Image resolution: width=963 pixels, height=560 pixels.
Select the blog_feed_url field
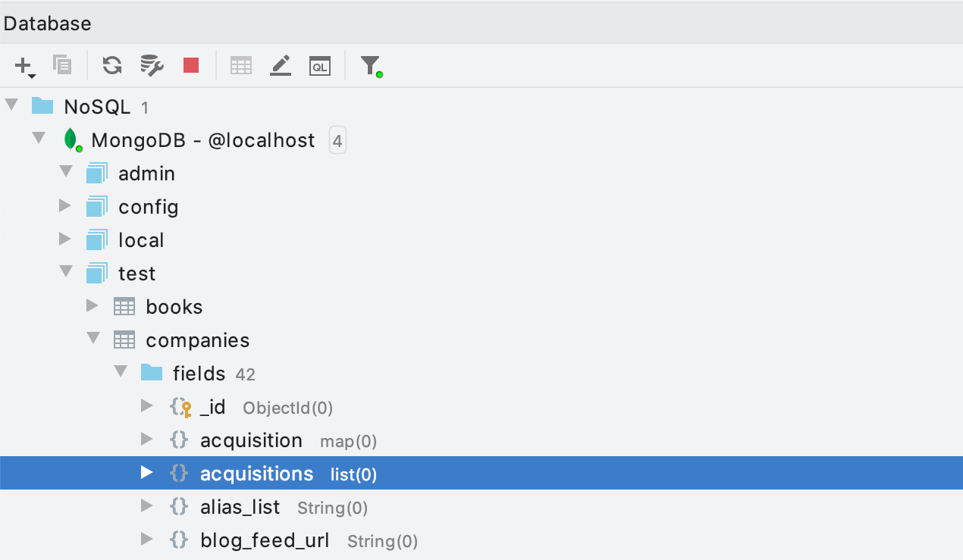click(x=265, y=540)
